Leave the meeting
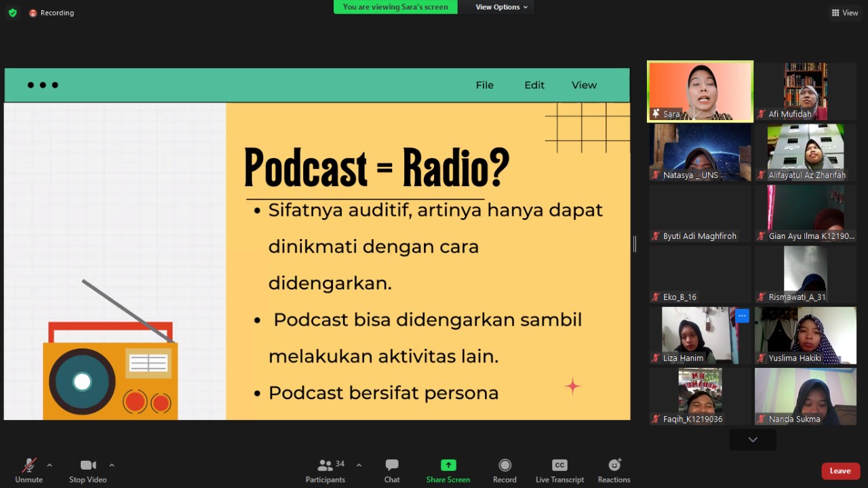 (x=840, y=471)
